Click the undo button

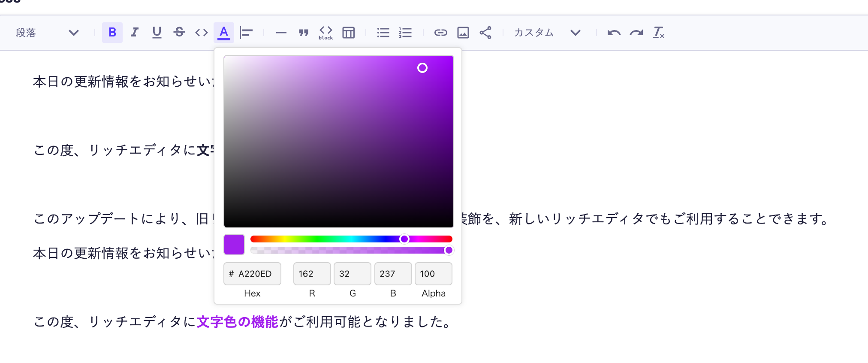(x=614, y=33)
